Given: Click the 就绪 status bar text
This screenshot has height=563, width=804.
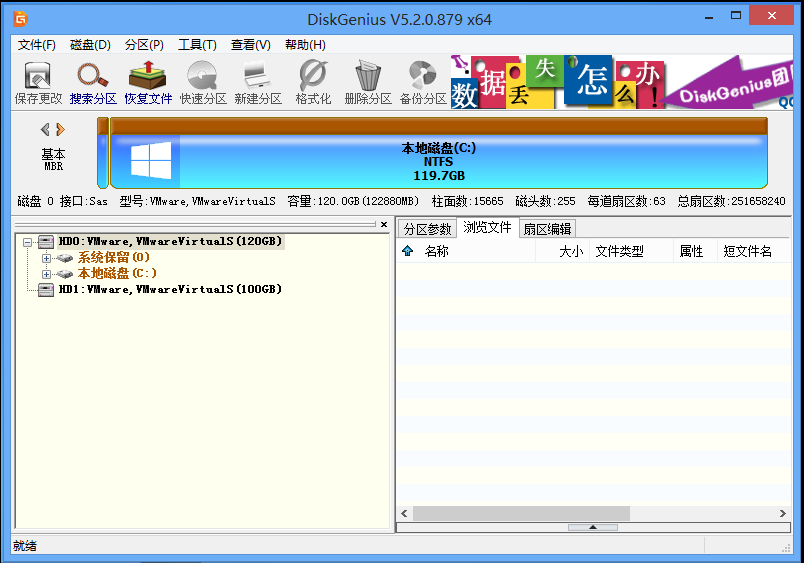Looking at the screenshot, I should coord(25,546).
